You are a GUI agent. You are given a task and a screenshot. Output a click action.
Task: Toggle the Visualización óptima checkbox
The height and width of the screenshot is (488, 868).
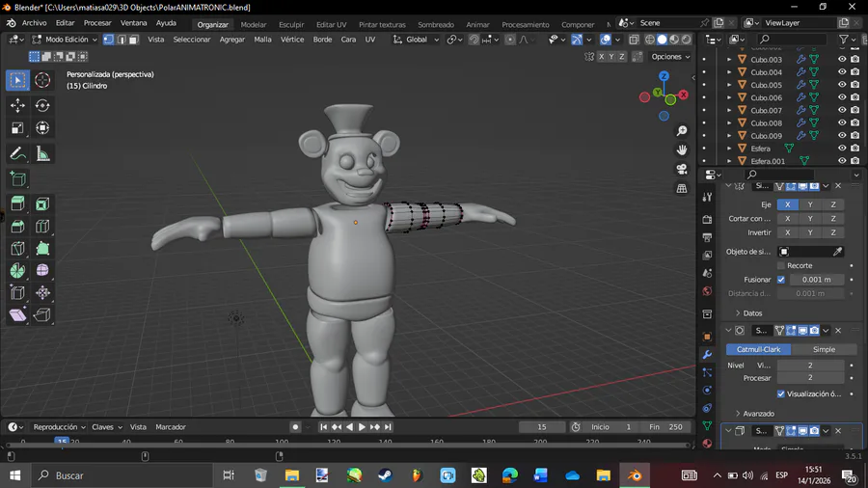tap(781, 393)
